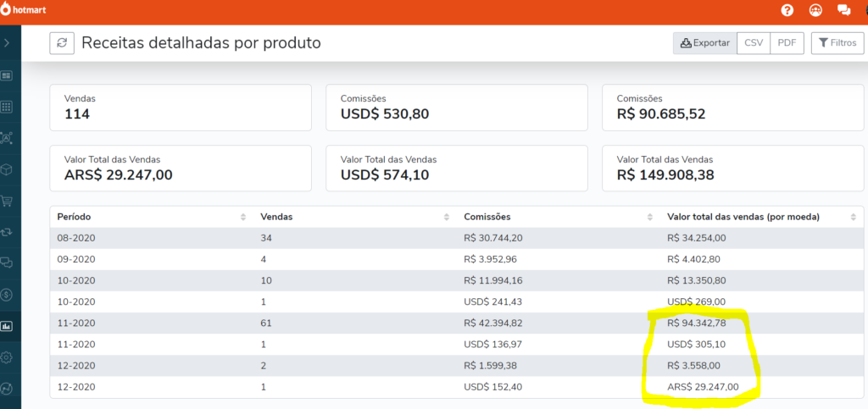Open the box products sidebar icon
This screenshot has height=409, width=868.
pyautogui.click(x=7, y=169)
